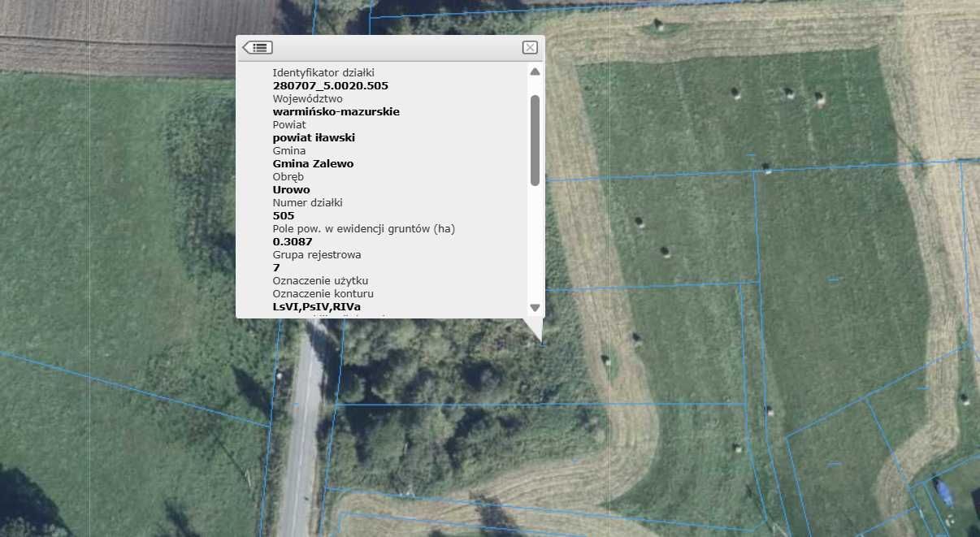The height and width of the screenshot is (537, 980).
Task: Click the parcel number value 505
Action: (x=284, y=215)
